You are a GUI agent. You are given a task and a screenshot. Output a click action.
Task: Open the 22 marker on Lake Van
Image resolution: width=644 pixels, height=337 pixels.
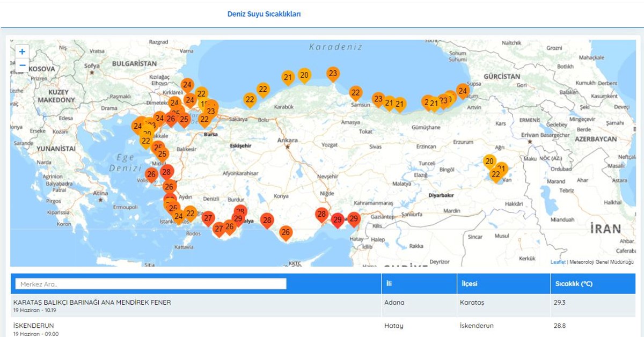tap(496, 175)
